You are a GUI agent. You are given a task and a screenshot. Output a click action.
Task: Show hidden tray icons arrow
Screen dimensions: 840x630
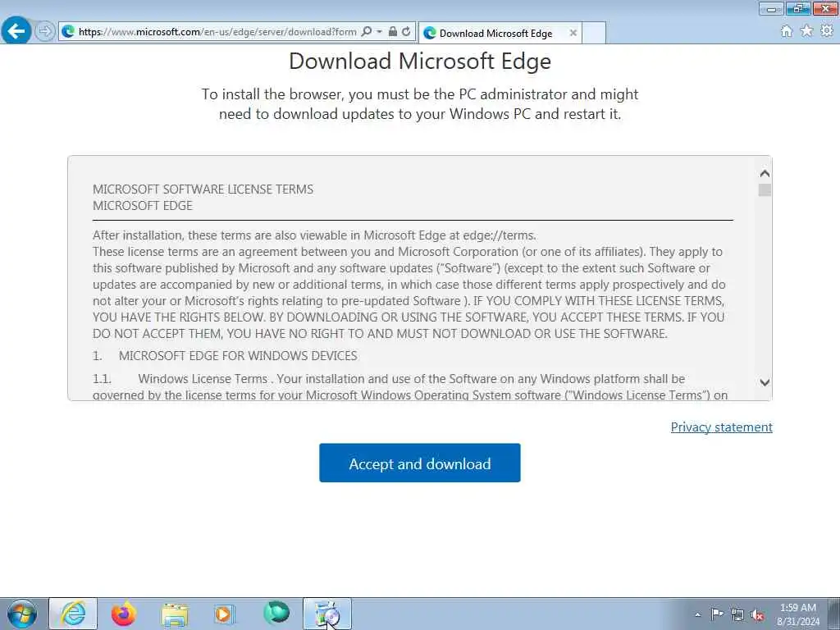(x=697, y=615)
